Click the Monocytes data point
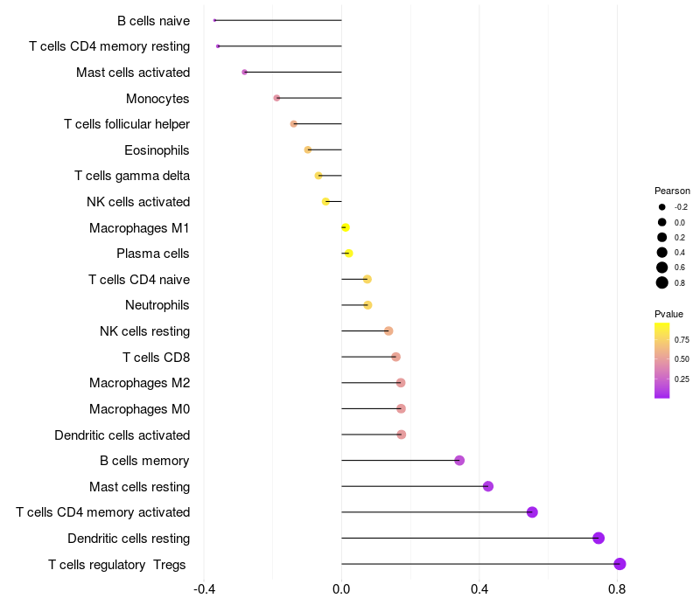This screenshot has width=700, height=612. tap(276, 98)
